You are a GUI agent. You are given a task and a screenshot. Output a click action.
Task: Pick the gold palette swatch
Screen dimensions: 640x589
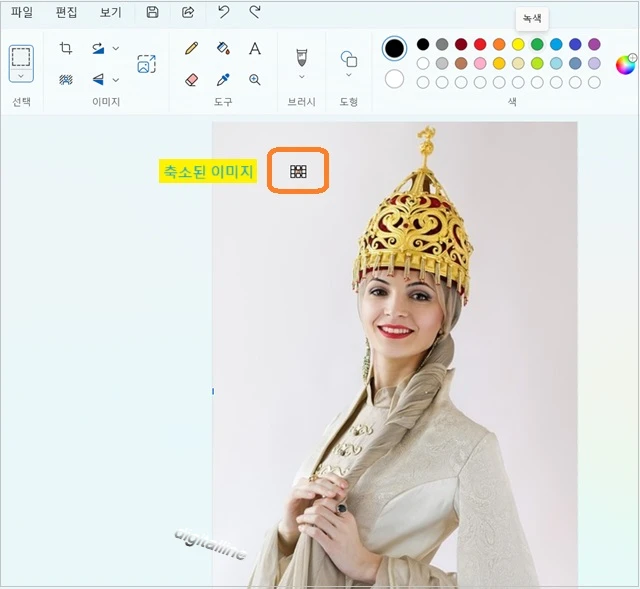[x=499, y=63]
